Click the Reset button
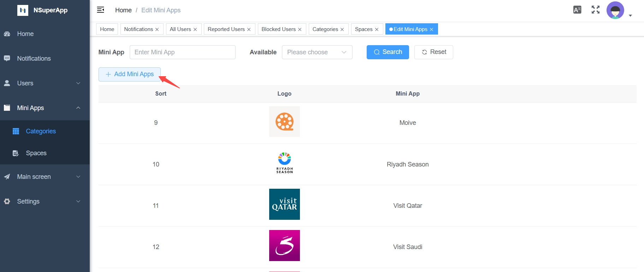Viewport: 644px width, 272px height. (433, 52)
